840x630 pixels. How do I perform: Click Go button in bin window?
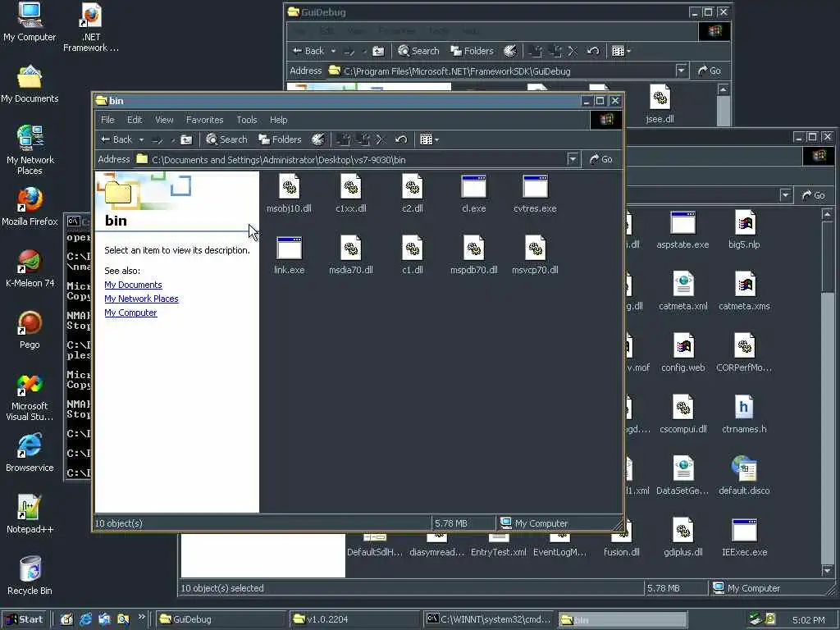pyautogui.click(x=601, y=159)
